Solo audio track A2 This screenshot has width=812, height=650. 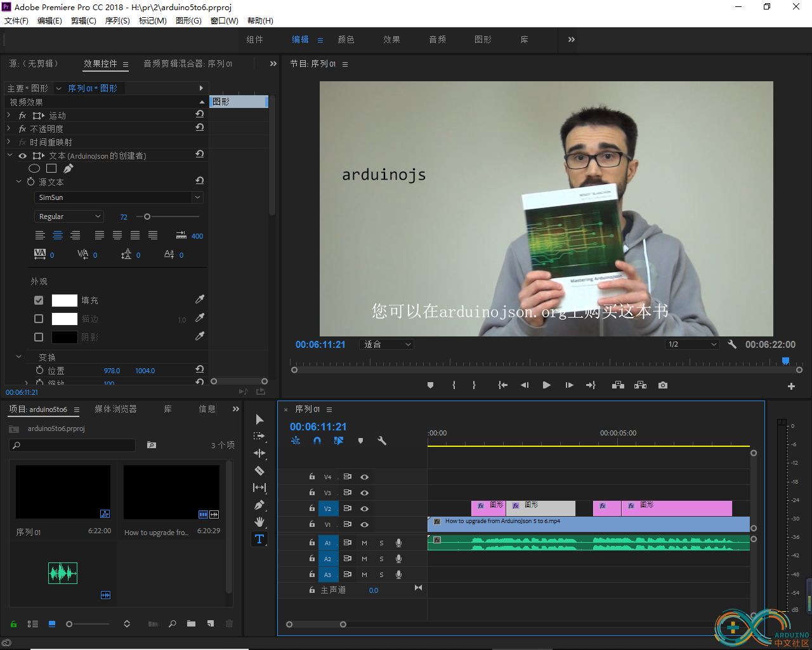(381, 559)
